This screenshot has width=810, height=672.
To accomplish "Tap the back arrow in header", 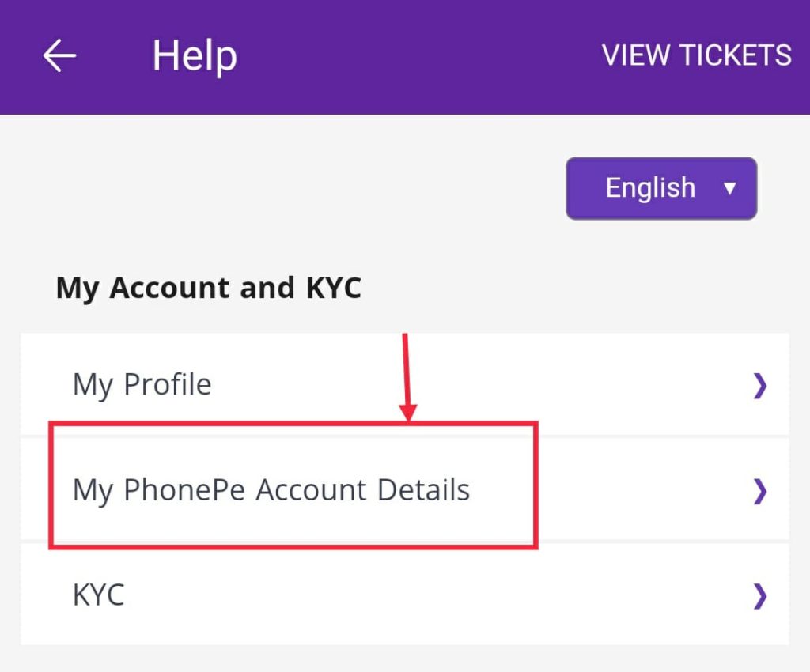I will [59, 56].
